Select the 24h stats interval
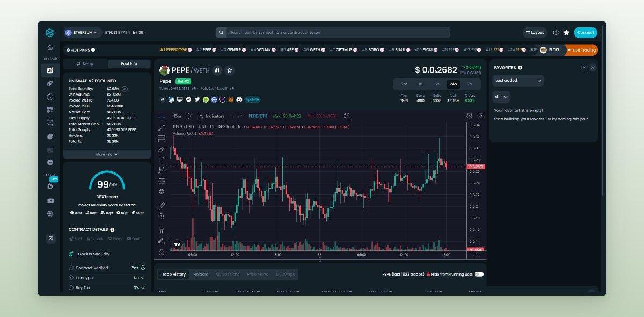 [x=453, y=84]
